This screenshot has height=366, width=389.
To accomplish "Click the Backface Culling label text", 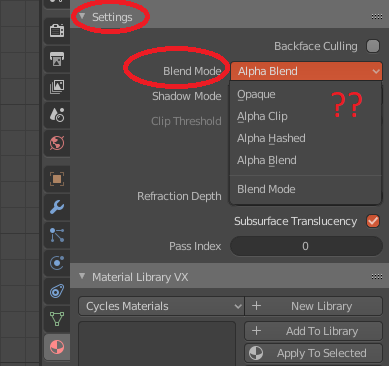I will click(x=316, y=46).
